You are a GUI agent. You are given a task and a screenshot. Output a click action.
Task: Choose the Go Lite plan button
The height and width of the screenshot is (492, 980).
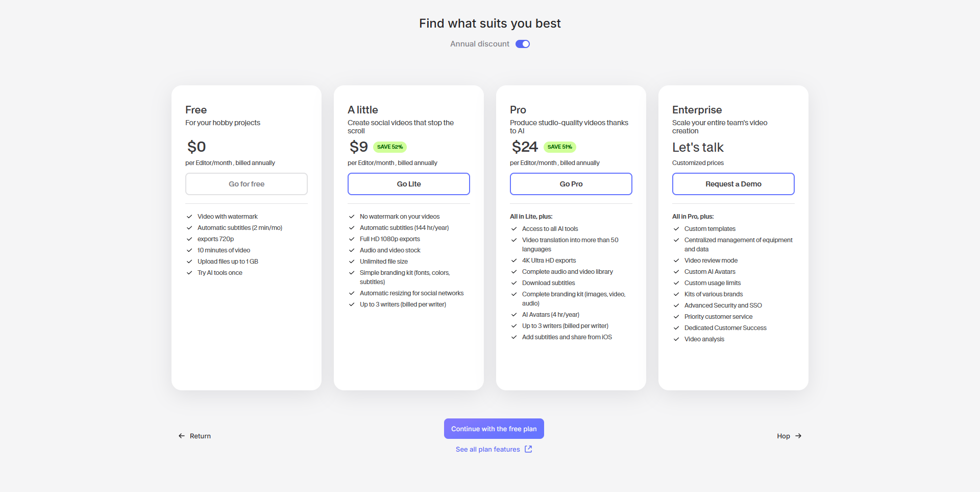(x=409, y=184)
